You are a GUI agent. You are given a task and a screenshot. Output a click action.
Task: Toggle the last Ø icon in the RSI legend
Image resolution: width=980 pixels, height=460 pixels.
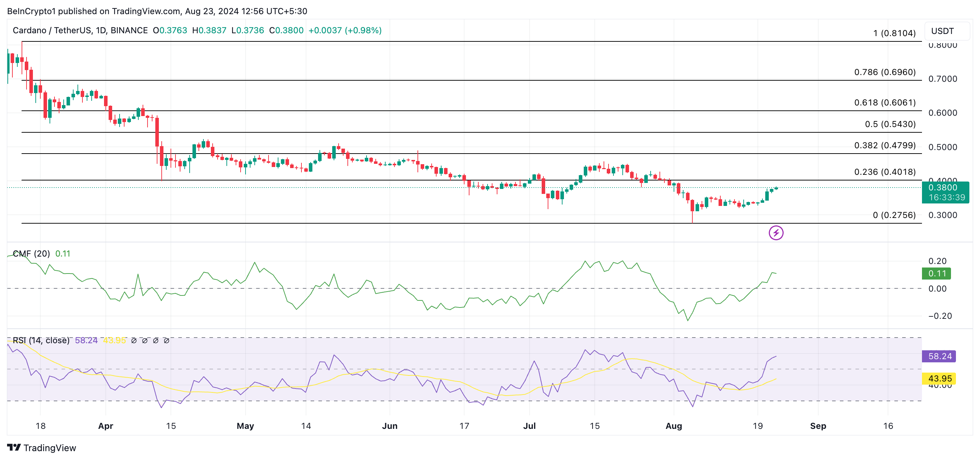pyautogui.click(x=166, y=340)
